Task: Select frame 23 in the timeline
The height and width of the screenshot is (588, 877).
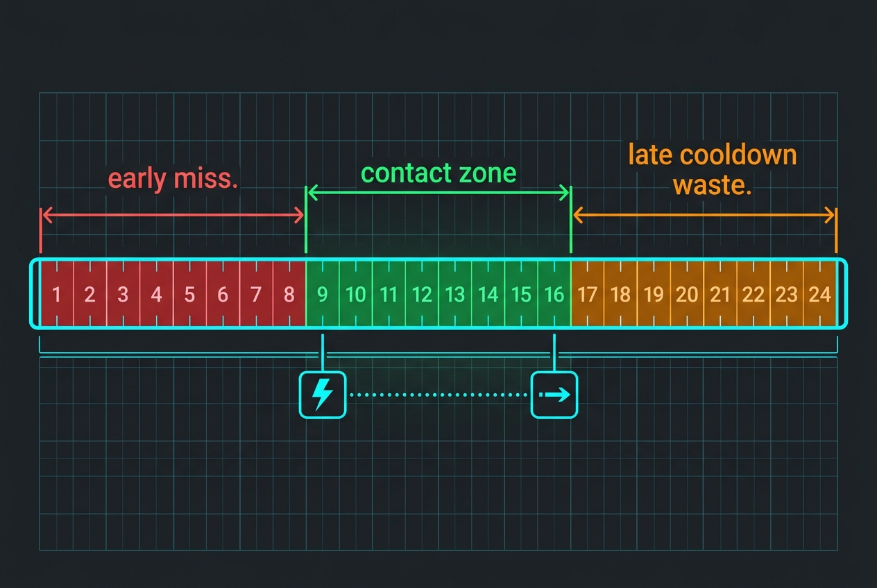Action: click(x=787, y=294)
